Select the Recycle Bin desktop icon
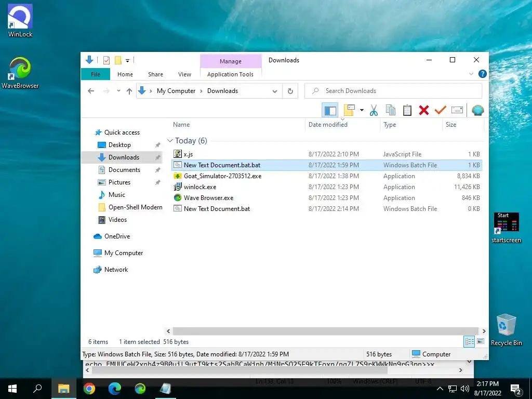Screen dimensions: 532x399 (x=506, y=330)
